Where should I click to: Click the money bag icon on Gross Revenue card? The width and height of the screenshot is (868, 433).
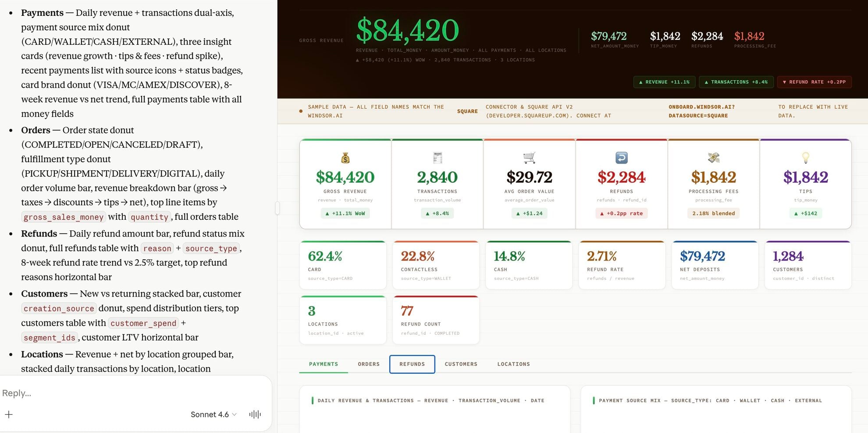coord(345,157)
